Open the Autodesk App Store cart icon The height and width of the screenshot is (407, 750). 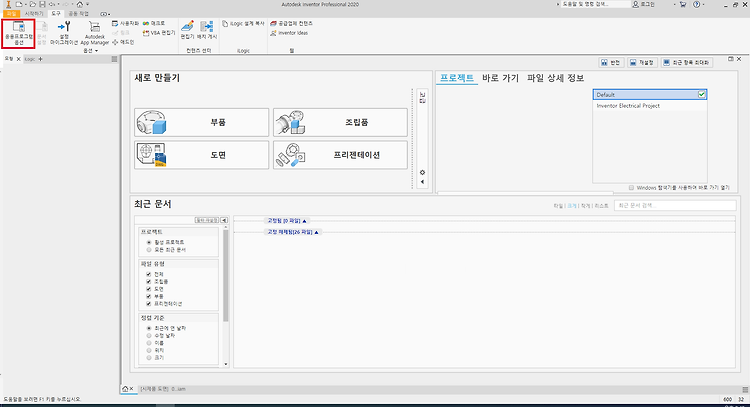pyautogui.click(x=683, y=4)
